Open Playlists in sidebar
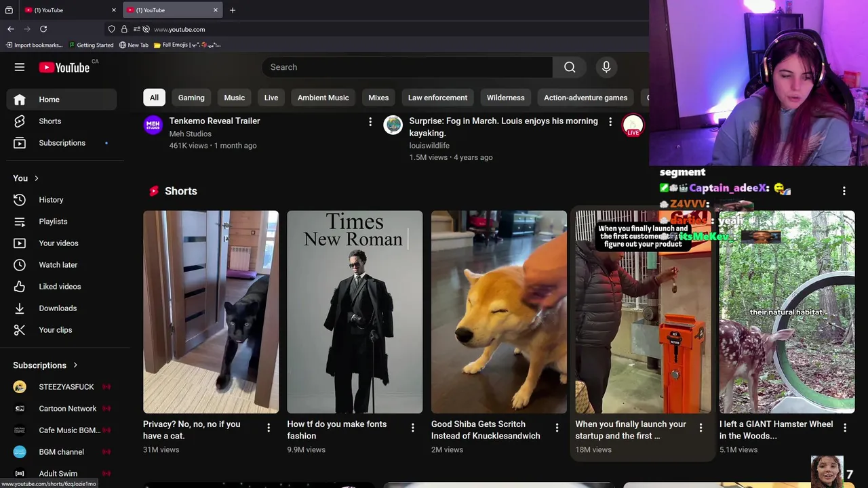The image size is (868, 488). (62, 222)
